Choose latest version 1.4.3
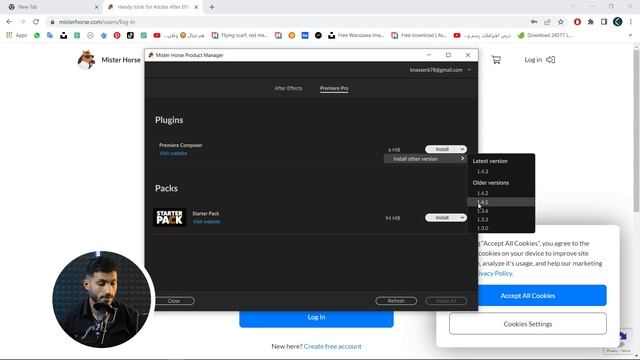 tap(482, 172)
